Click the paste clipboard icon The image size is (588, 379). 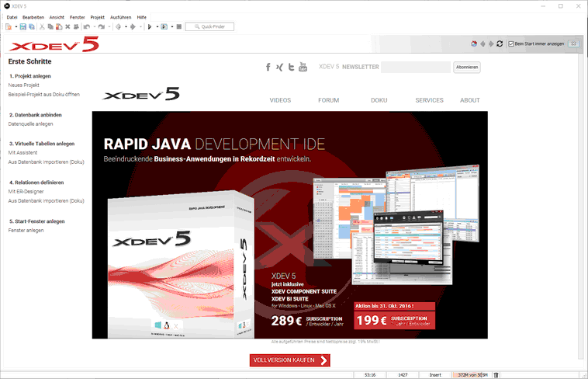[x=59, y=26]
